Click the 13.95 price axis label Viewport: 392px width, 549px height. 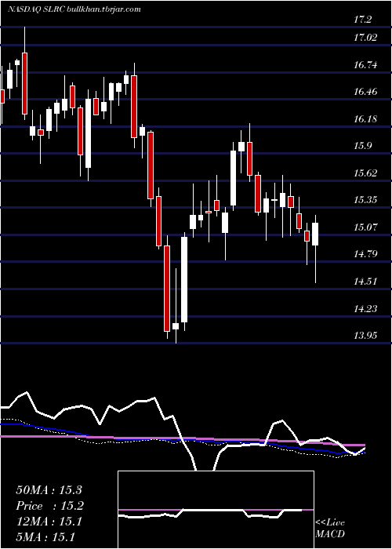365,336
